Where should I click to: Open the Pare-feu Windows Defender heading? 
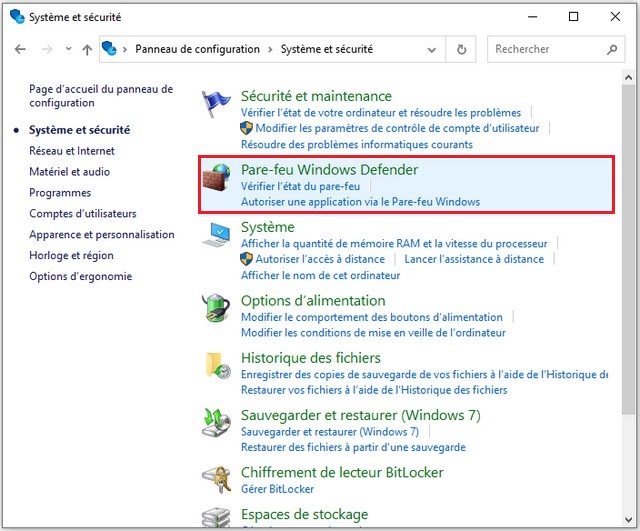(x=329, y=170)
